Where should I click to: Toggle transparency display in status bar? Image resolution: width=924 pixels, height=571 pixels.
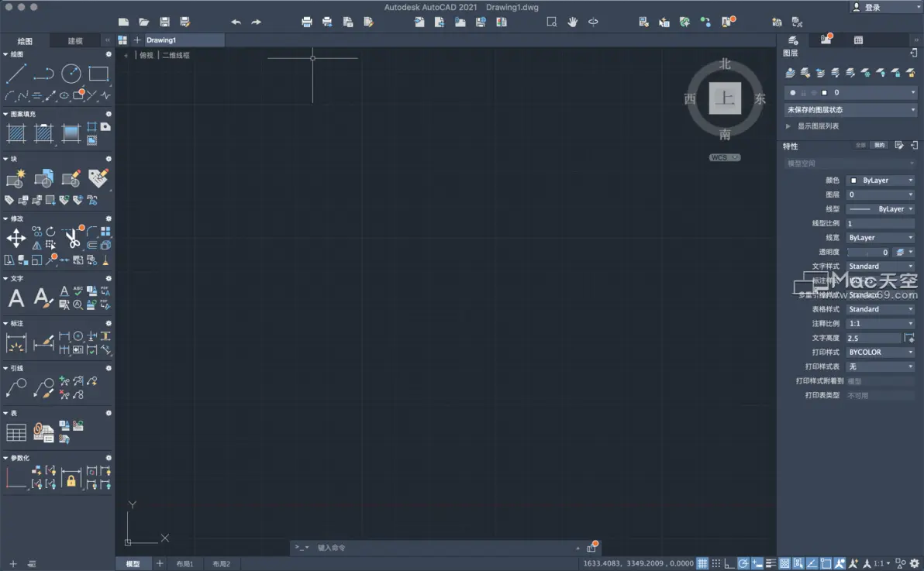click(x=784, y=563)
